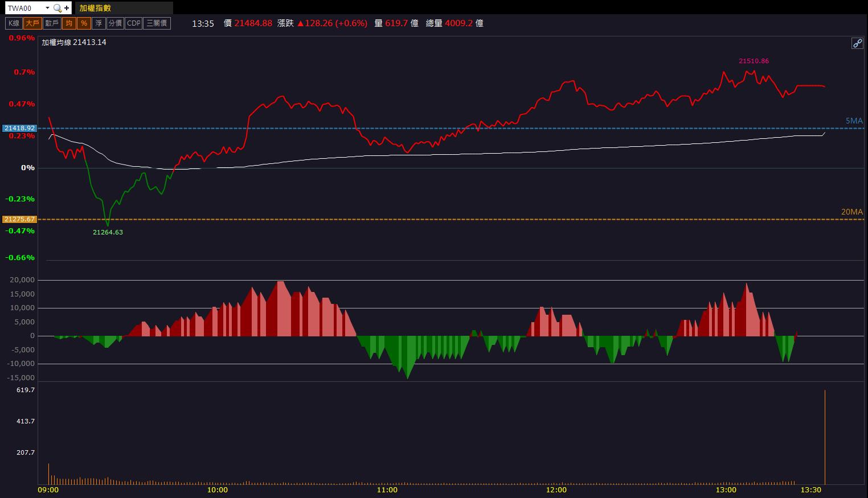Image resolution: width=868 pixels, height=498 pixels.
Task: Click the 11:00 time axis label
Action: 387,490
